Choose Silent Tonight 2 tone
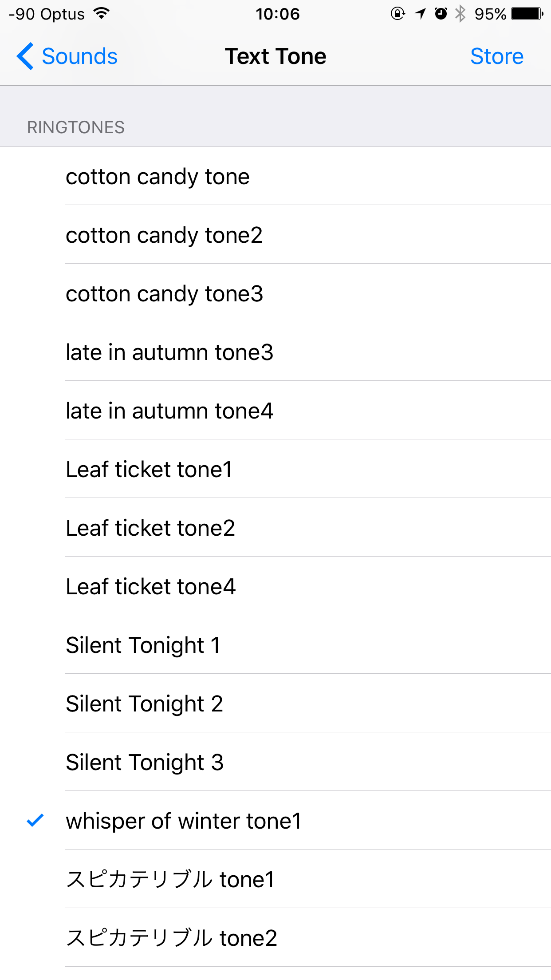 [x=275, y=703]
